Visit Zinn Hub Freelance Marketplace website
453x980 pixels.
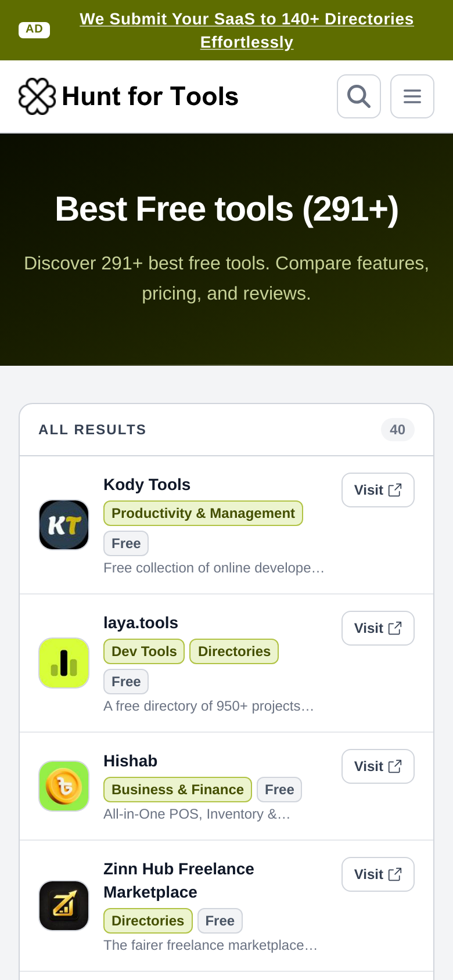[x=378, y=874]
